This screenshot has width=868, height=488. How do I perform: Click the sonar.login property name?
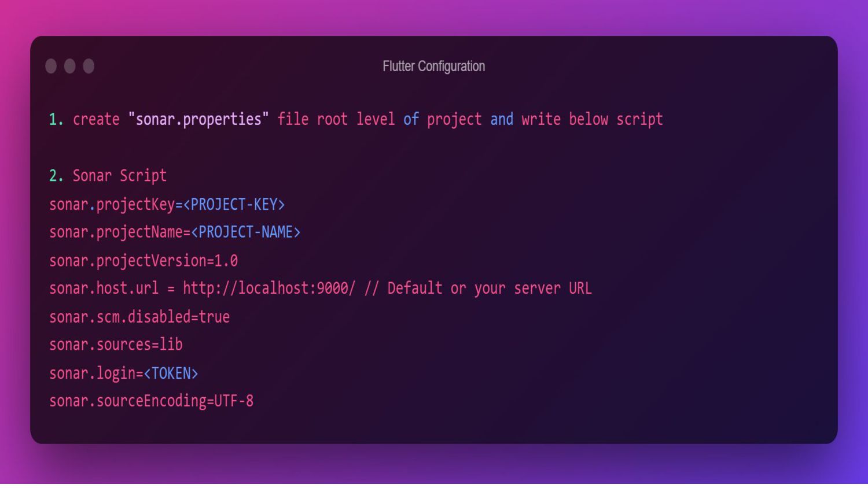[x=92, y=374]
